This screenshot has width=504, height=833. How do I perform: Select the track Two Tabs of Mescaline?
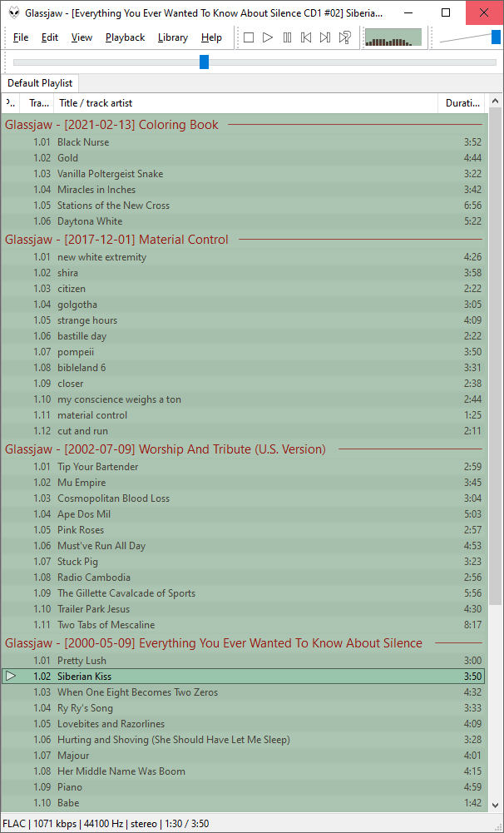(245, 625)
